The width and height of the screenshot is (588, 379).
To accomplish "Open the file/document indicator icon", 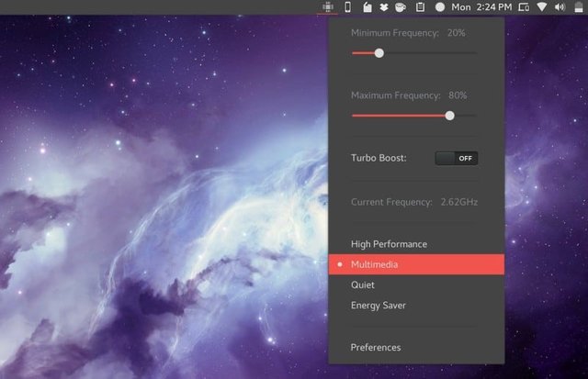I will point(367,7).
